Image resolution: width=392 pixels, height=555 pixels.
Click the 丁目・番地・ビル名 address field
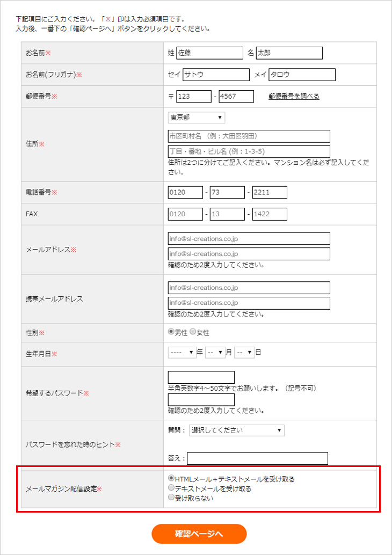click(x=249, y=151)
